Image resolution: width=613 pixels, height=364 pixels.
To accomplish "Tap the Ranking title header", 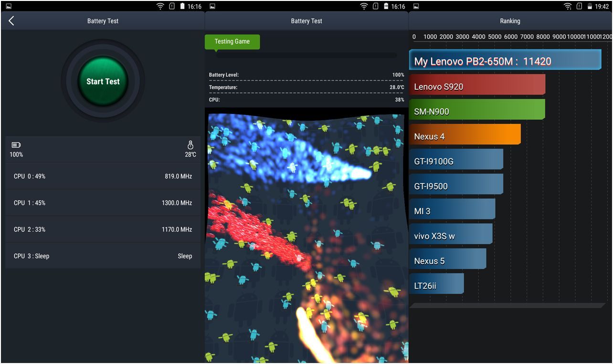I will (510, 21).
